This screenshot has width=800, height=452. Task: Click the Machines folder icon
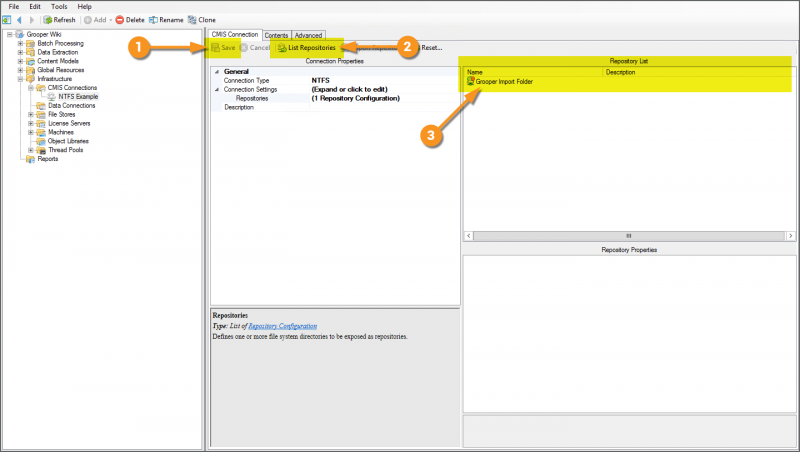pyautogui.click(x=41, y=132)
